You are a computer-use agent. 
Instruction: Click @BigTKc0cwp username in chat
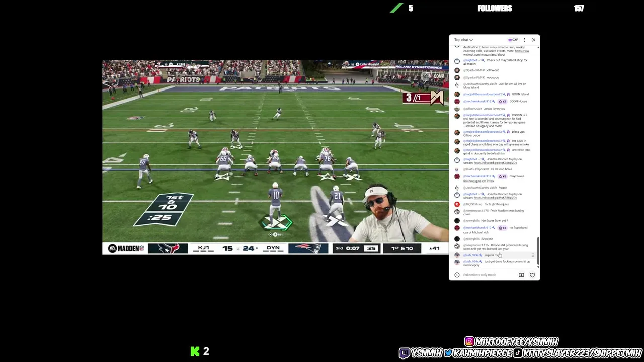pos(472,204)
